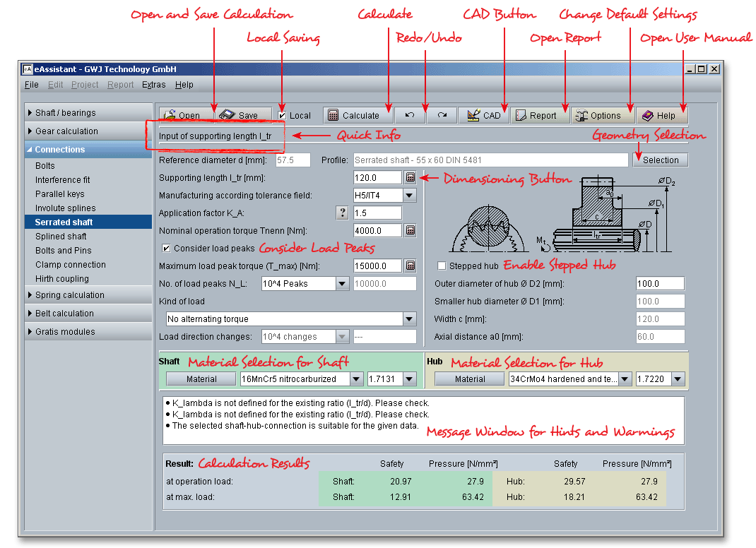
Task: Open the File menu
Action: (x=31, y=85)
